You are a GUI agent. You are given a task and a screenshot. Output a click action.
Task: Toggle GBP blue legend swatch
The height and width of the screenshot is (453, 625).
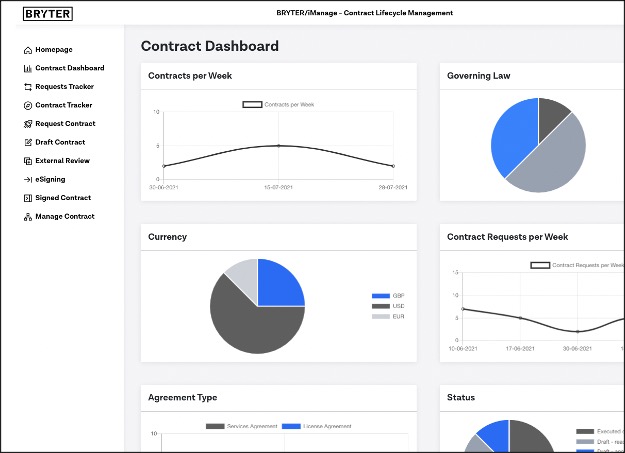[381, 296]
